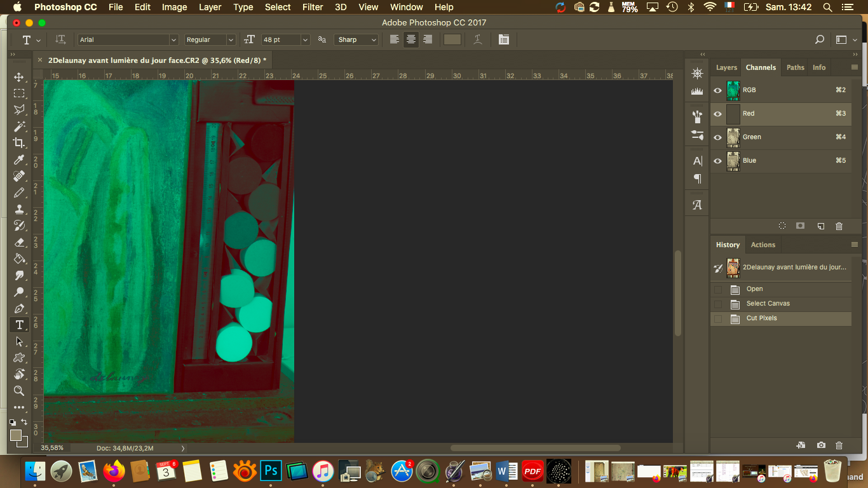Viewport: 868px width, 488px height.
Task: Toggle text orientation button
Action: pos(60,39)
